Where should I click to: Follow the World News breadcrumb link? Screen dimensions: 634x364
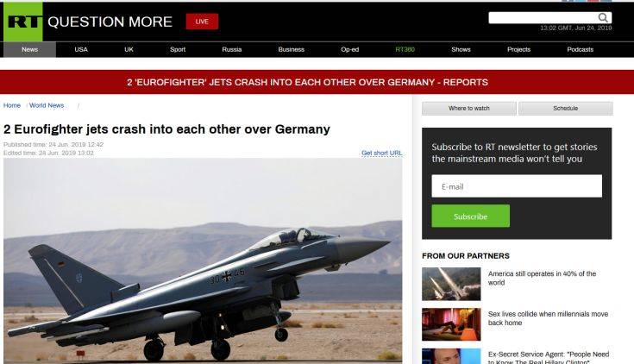[x=47, y=105]
